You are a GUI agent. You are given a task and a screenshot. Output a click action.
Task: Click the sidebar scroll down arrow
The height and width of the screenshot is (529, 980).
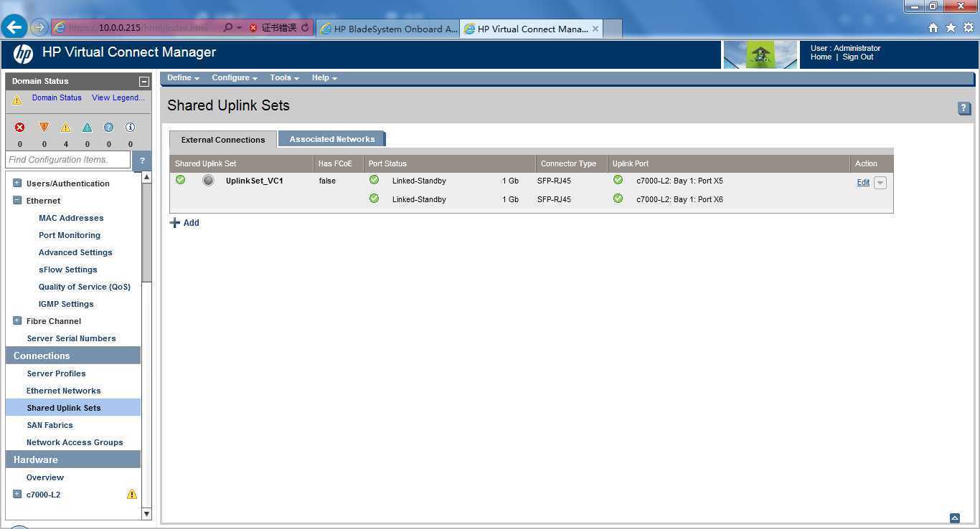tap(146, 513)
